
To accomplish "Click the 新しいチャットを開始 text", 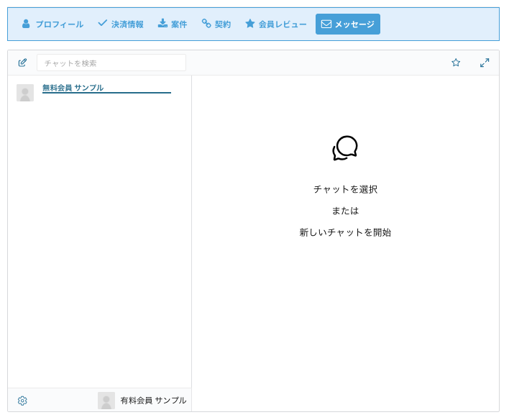I will pyautogui.click(x=345, y=232).
